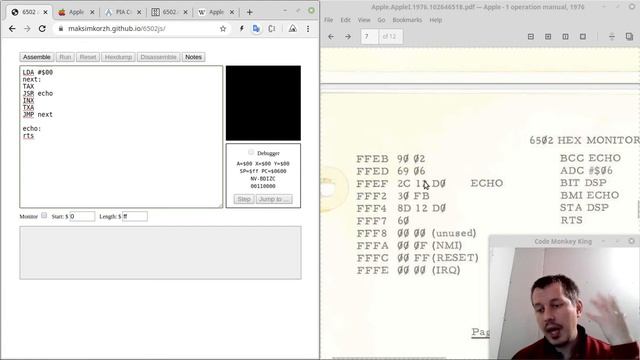Close the Apple logo tab
Image resolution: width=640 pixels, height=360 pixels.
point(92,12)
